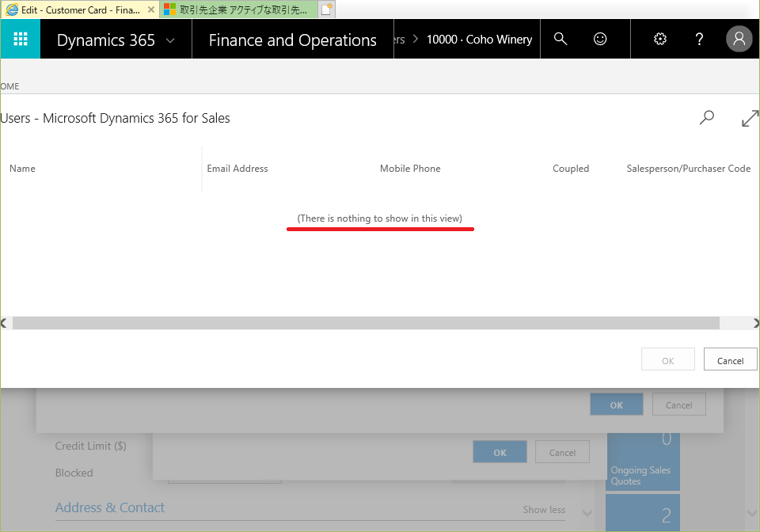Click the Finance and Operations heading
The image size is (760, 532).
coord(292,40)
